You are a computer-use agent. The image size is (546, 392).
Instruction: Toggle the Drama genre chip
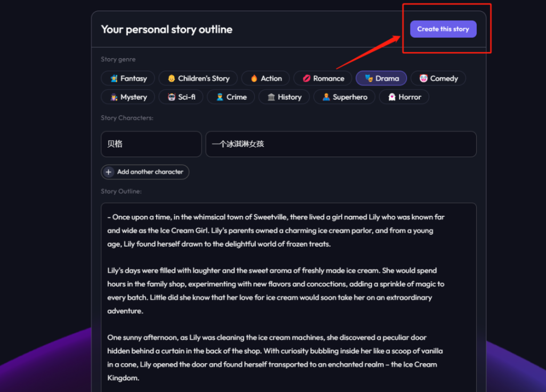381,78
